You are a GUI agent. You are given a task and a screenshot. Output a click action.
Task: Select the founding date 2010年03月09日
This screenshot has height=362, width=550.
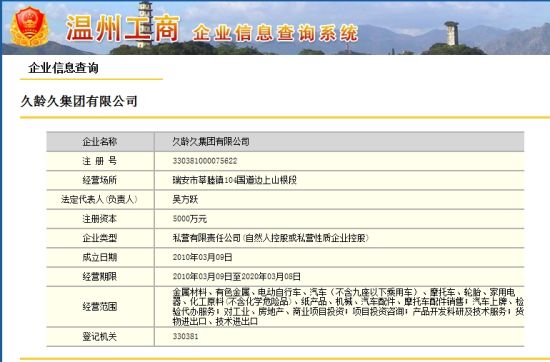coord(202,257)
